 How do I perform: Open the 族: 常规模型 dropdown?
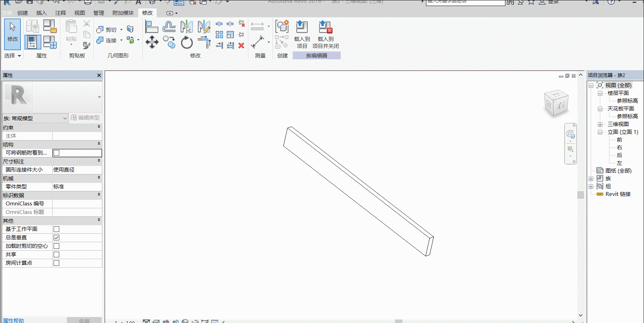(35, 118)
